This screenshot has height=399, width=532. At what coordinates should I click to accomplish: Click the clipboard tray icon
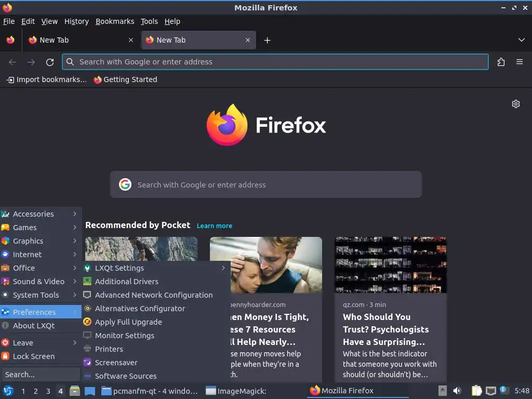476,391
